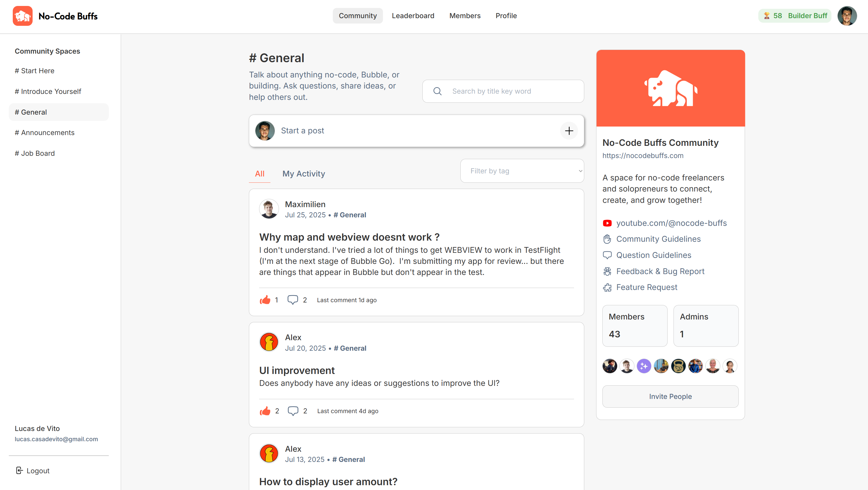The width and height of the screenshot is (868, 490).
Task: Click Maximilien author name
Action: coord(305,204)
